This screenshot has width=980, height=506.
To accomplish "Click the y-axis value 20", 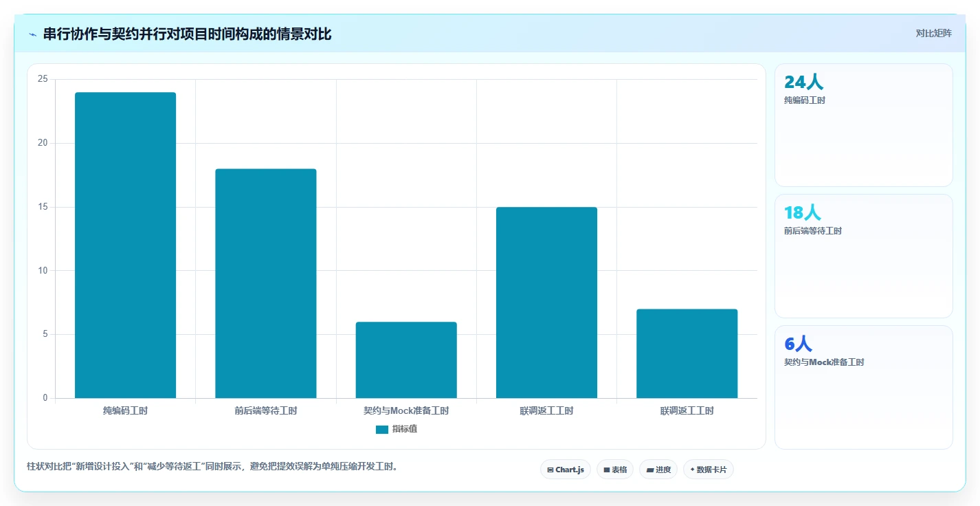I will [43, 143].
